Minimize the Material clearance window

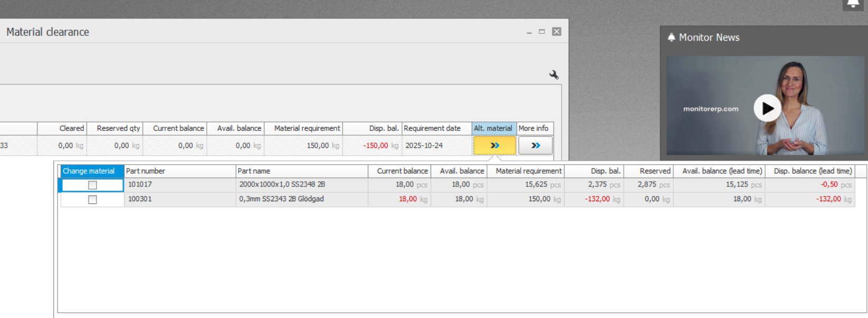[x=529, y=32]
